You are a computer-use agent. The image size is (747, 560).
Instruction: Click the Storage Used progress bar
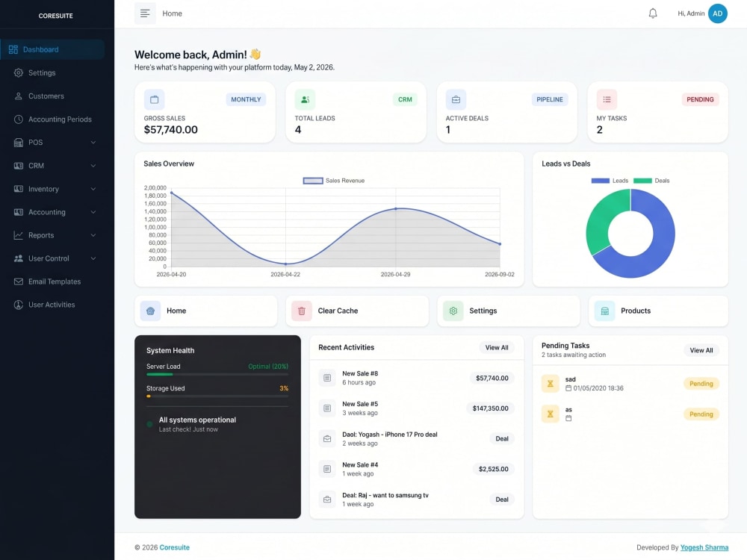(217, 396)
